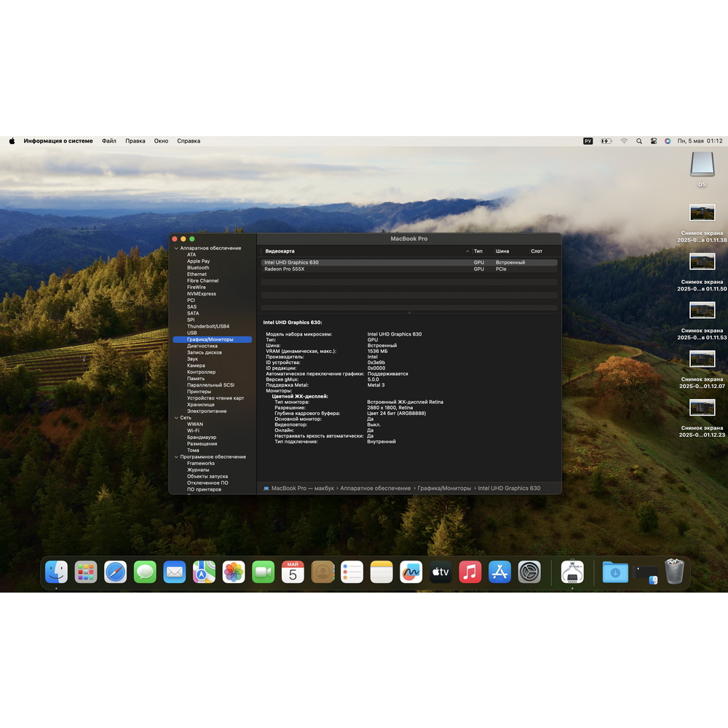The width and height of the screenshot is (728, 728).
Task: Open the Mail app in the Dock
Action: 175,571
